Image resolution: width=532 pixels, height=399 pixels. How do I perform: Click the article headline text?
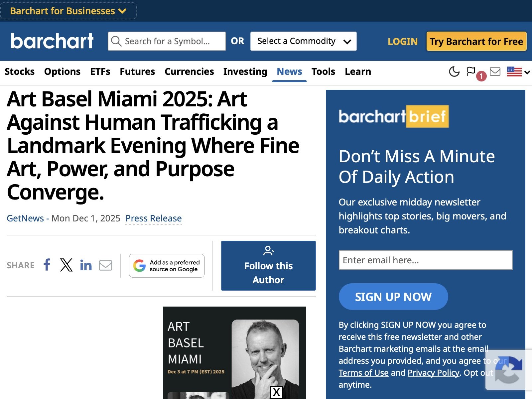point(153,146)
